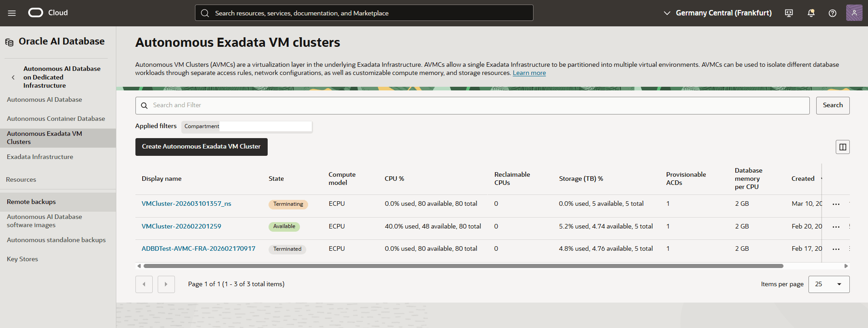Image resolution: width=868 pixels, height=328 pixels.
Task: Click the Search button
Action: pos(833,105)
